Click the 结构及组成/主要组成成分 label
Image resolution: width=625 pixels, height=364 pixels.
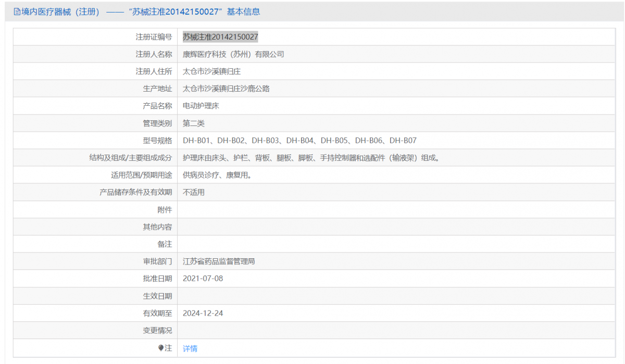[x=131, y=158]
